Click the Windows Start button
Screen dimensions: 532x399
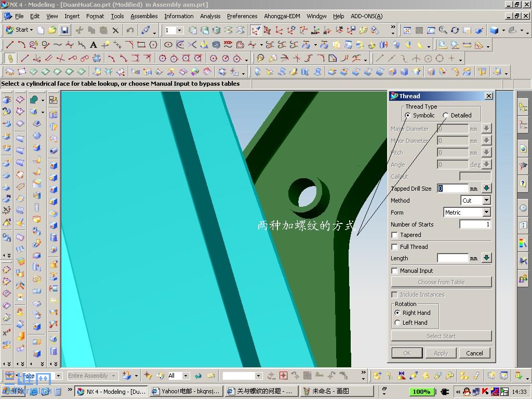tap(14, 391)
